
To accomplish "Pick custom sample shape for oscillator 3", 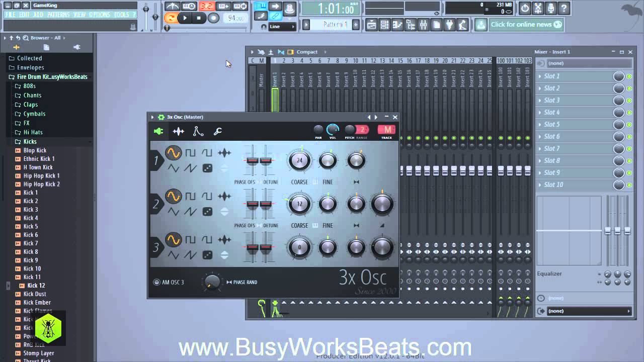I will pyautogui.click(x=224, y=240).
